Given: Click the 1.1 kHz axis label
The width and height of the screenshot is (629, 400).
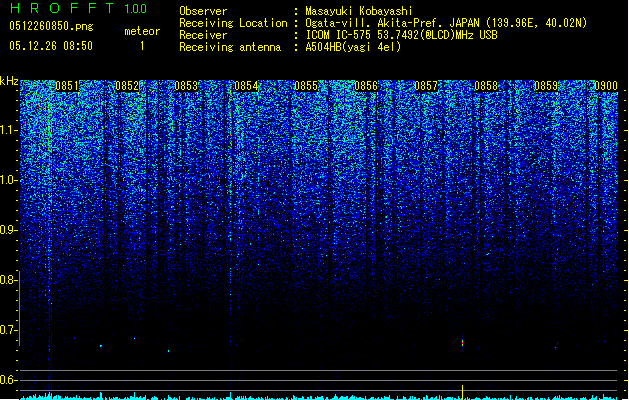Looking at the screenshot, I should pos(9,130).
